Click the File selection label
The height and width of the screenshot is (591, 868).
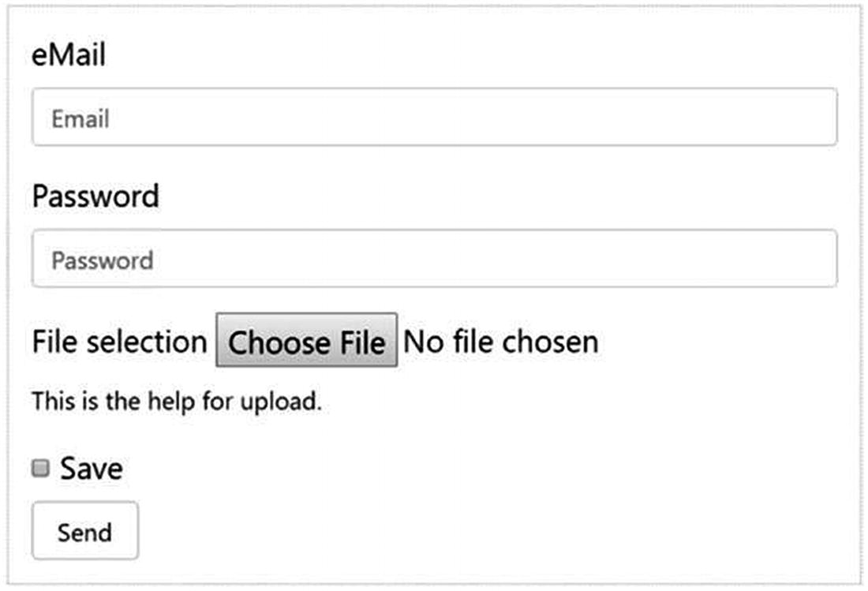[119, 342]
